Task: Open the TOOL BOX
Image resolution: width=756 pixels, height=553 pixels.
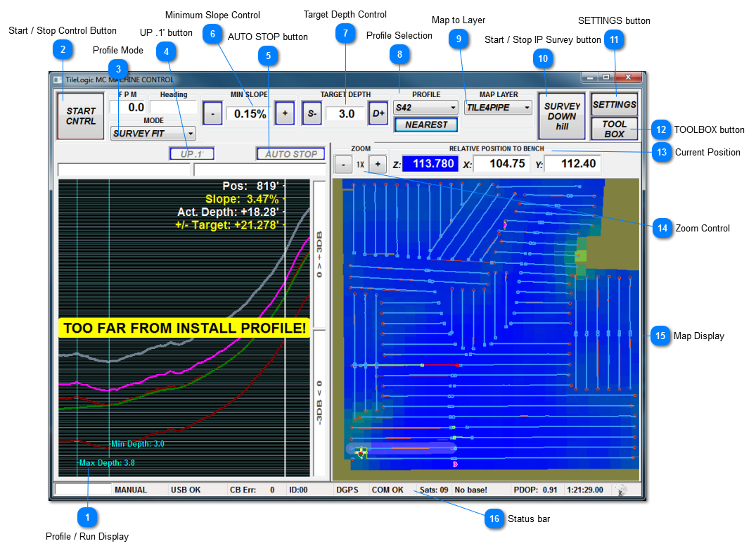Action: pyautogui.click(x=614, y=129)
